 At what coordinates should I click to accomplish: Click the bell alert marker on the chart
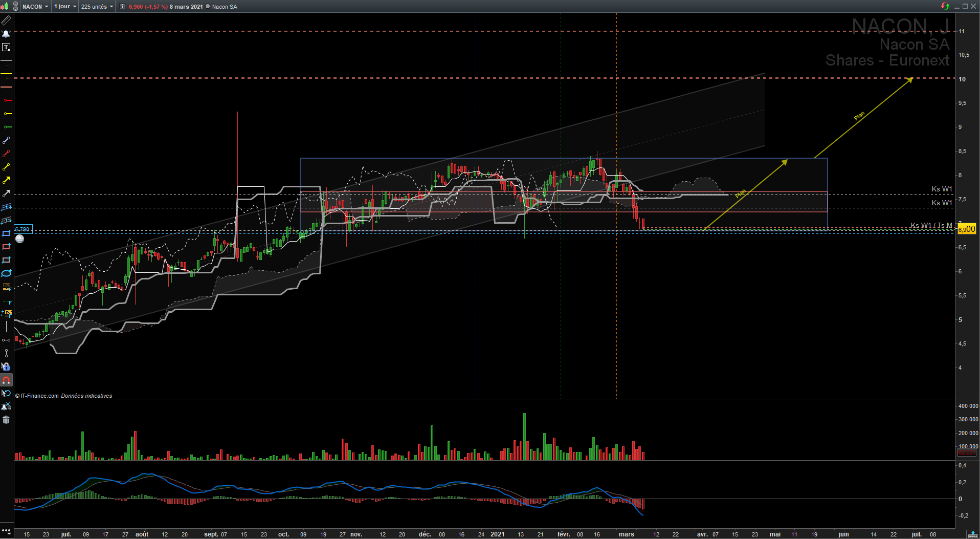pyautogui.click(x=19, y=239)
